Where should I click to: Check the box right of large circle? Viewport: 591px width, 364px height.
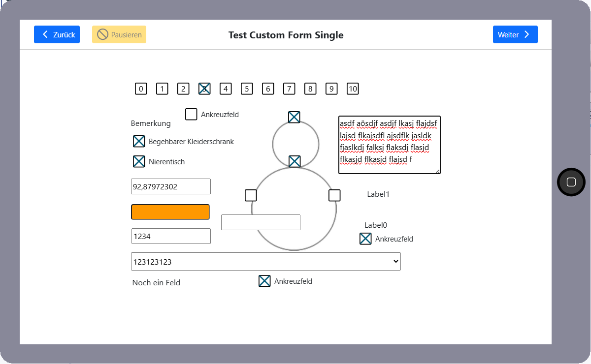[334, 195]
